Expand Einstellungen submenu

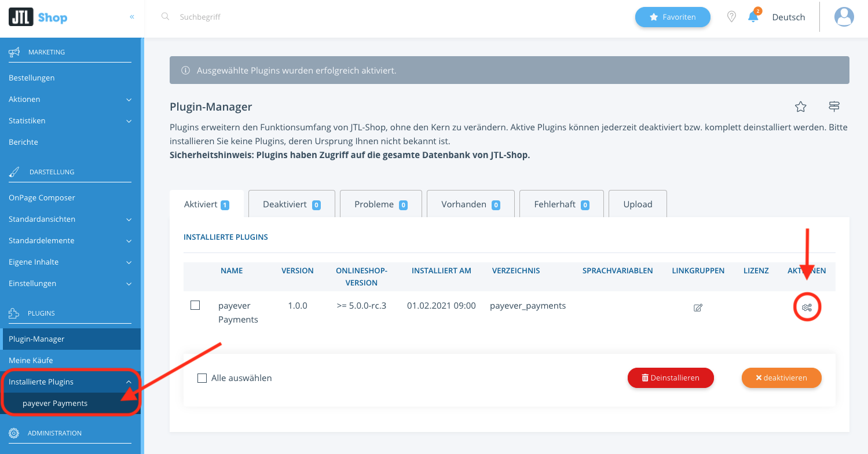point(70,283)
